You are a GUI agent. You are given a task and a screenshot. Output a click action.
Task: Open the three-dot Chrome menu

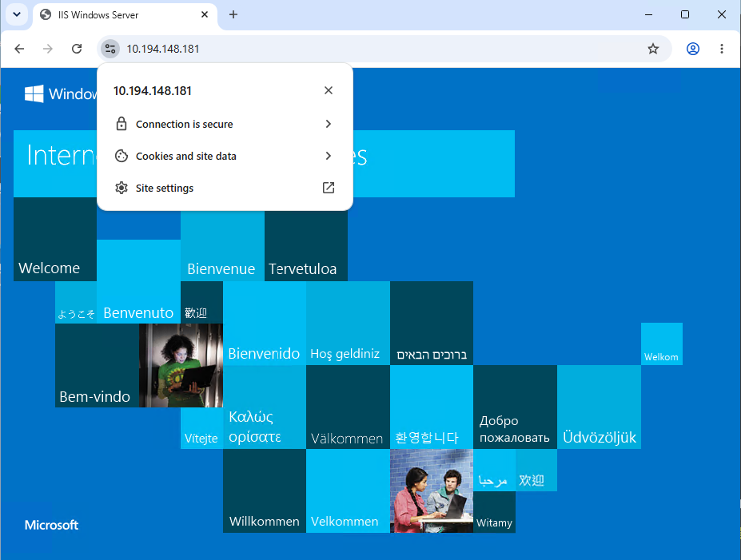coord(722,49)
